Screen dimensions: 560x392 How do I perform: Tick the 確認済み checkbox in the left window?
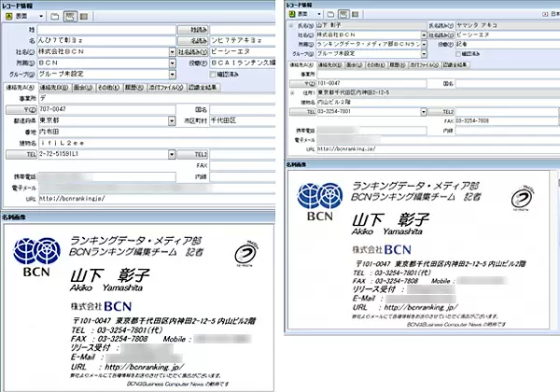(x=213, y=75)
